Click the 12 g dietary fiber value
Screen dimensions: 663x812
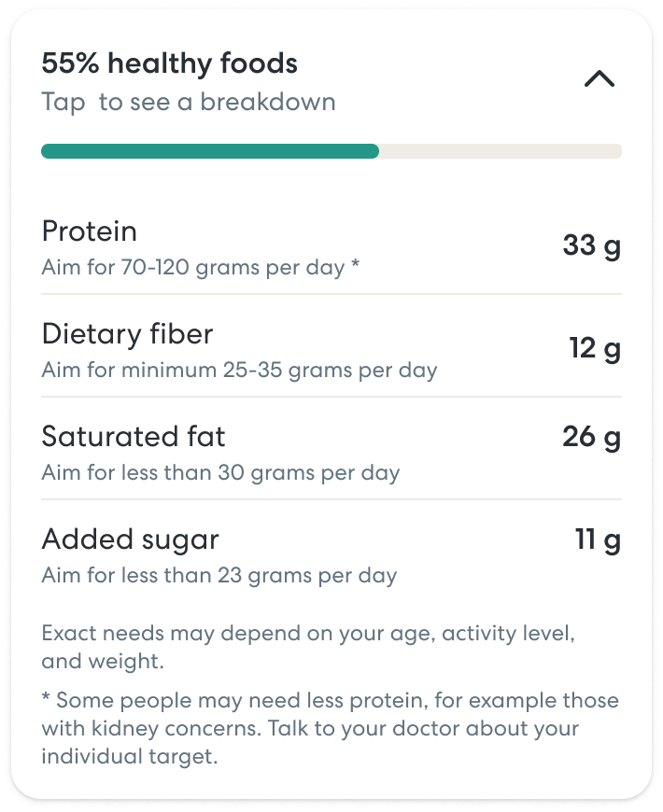click(x=595, y=348)
